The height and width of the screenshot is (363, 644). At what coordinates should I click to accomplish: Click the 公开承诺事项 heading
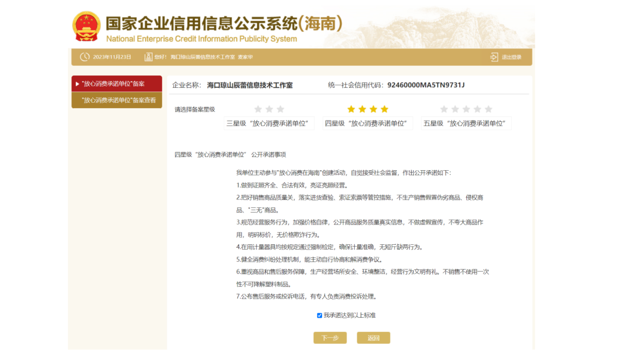268,155
